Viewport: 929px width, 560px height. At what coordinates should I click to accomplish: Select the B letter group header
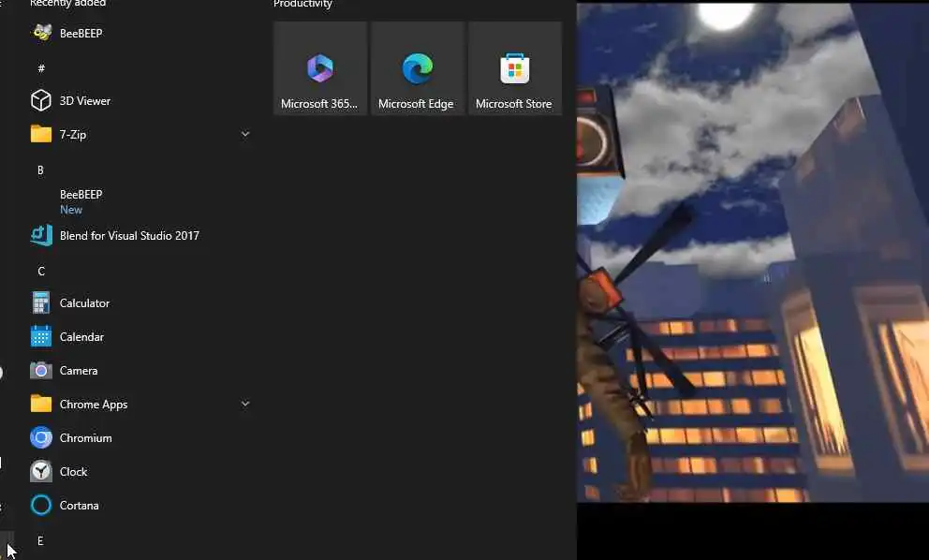[41, 170]
